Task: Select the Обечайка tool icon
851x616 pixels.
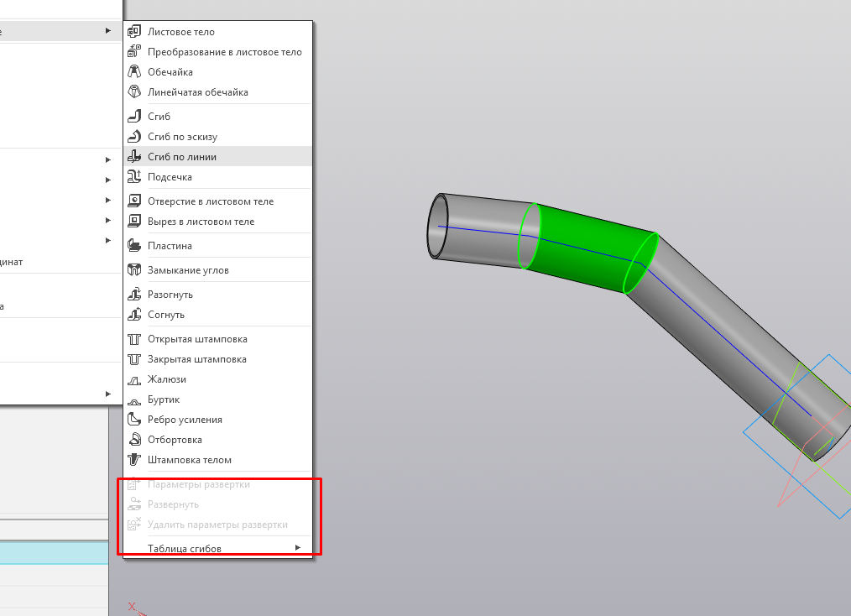Action: (134, 71)
